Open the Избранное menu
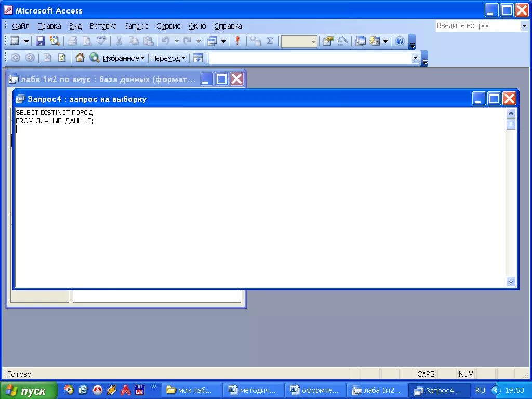 pos(124,58)
